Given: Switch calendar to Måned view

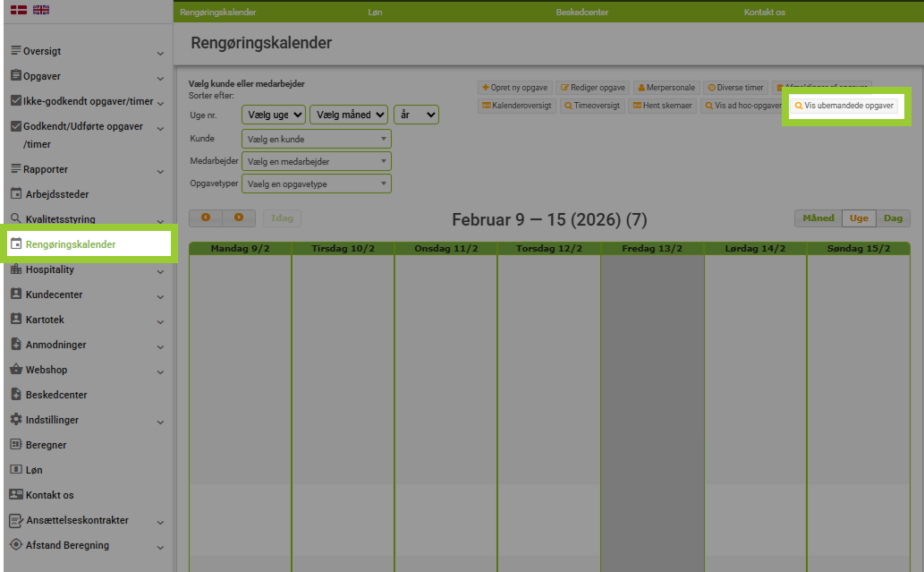Looking at the screenshot, I should point(818,218).
